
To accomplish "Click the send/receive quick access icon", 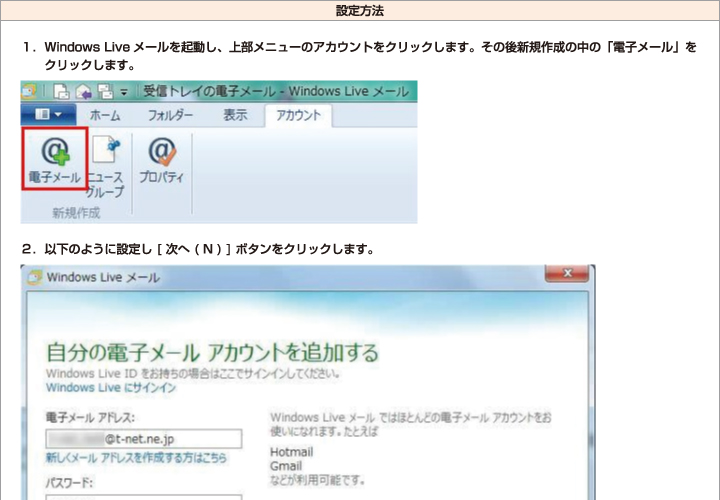I will click(x=105, y=91).
